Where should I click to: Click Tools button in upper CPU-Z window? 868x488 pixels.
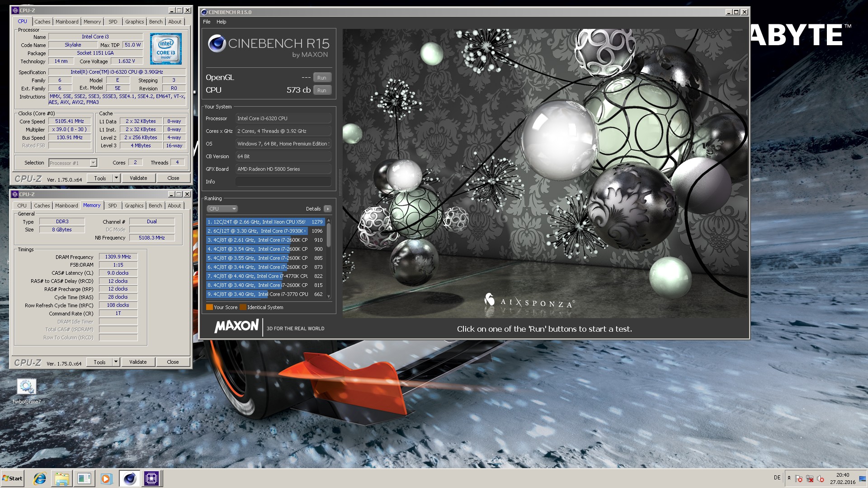100,178
